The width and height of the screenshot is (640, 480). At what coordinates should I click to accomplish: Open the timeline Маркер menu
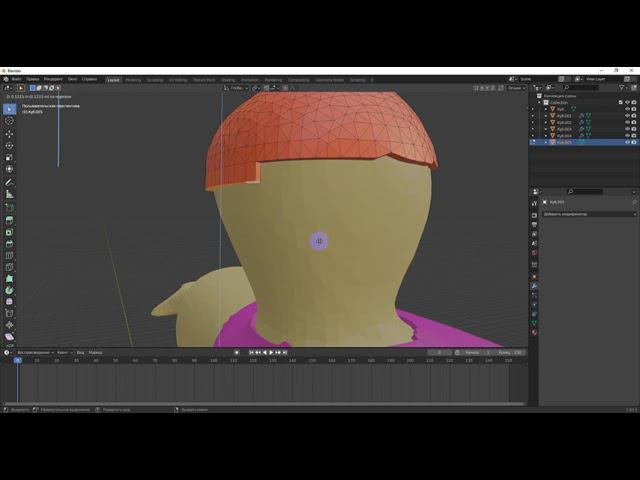point(96,352)
